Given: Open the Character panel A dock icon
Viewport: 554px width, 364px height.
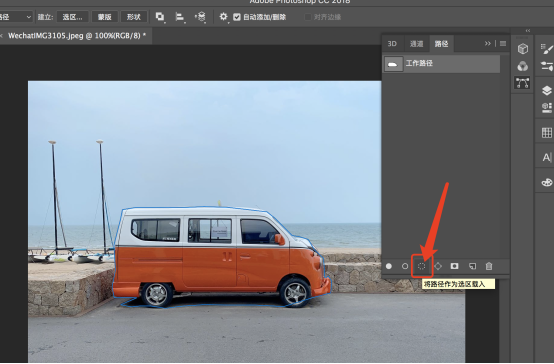Looking at the screenshot, I should (547, 157).
